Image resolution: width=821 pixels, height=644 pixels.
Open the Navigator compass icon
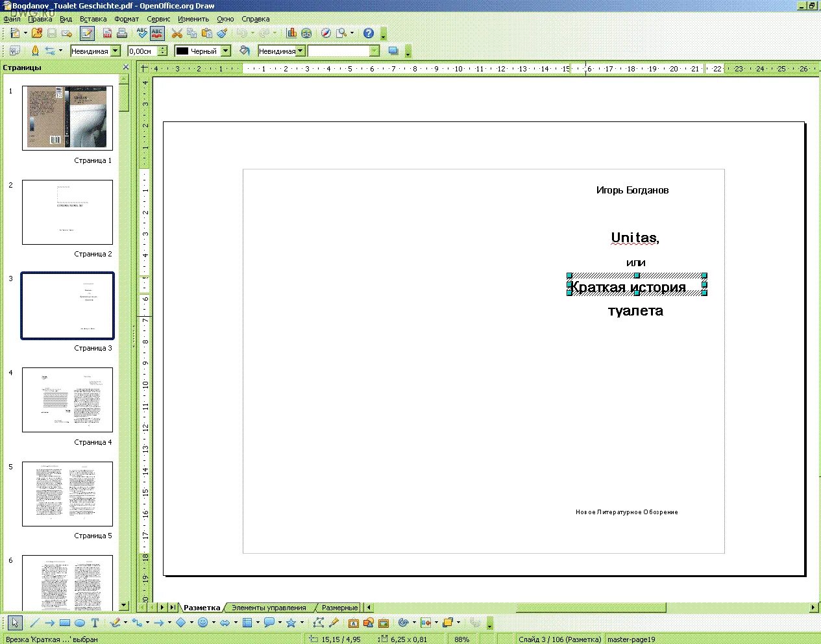(326, 33)
